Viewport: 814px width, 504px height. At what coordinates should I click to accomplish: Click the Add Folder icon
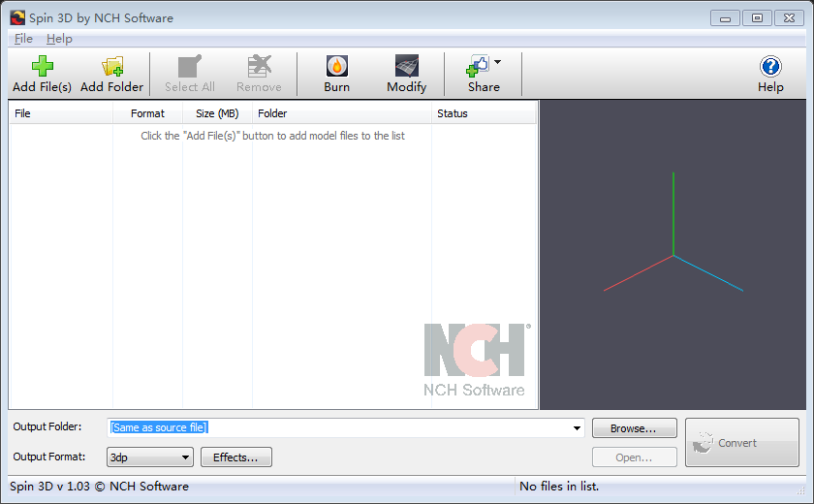point(112,67)
